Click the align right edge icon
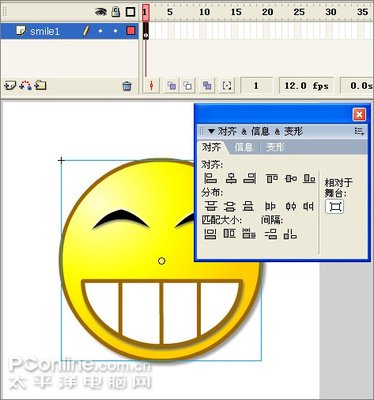 (x=250, y=178)
